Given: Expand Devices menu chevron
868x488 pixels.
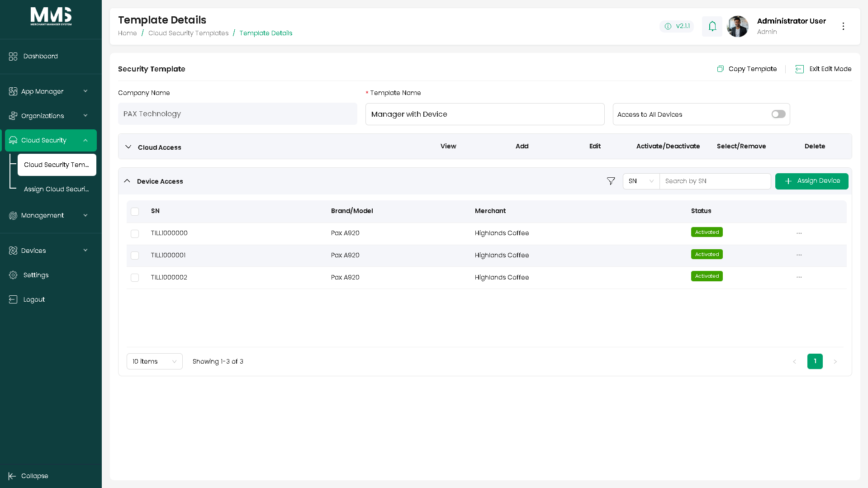Looking at the screenshot, I should [x=85, y=251].
